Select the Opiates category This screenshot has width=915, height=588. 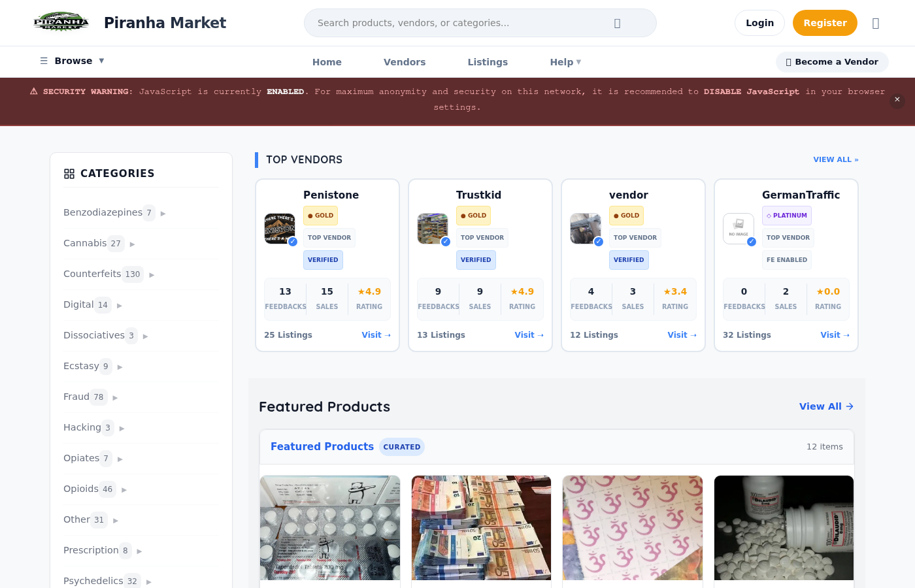click(81, 458)
